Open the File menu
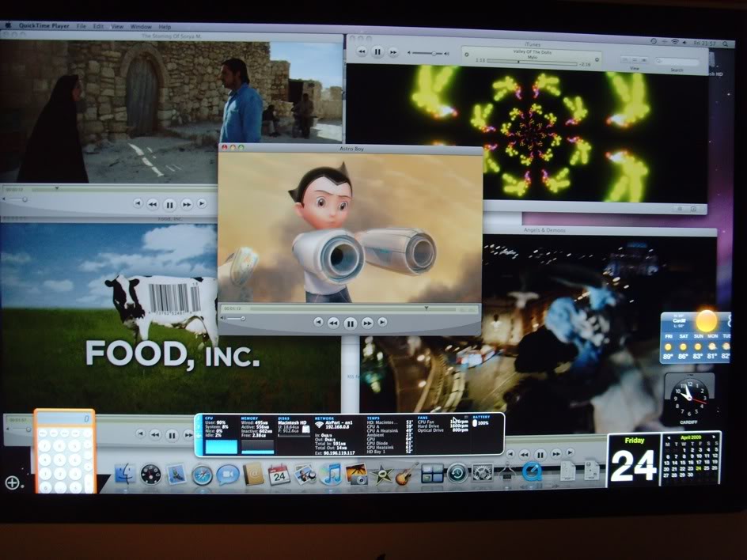This screenshot has width=747, height=560. coord(82,26)
